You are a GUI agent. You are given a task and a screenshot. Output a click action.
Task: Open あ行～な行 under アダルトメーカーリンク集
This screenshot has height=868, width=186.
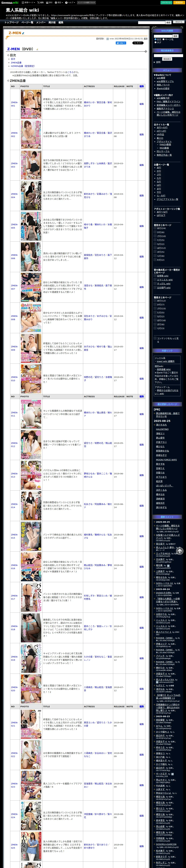click(x=162, y=212)
